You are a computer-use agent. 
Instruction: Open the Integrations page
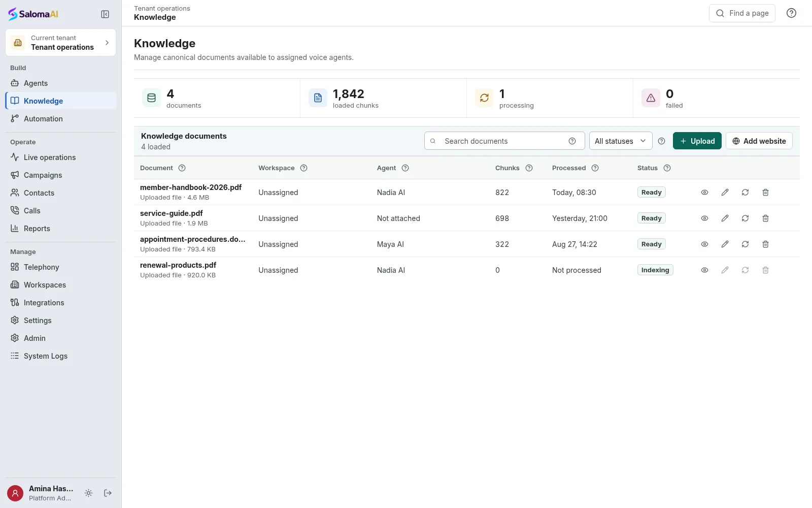[60, 303]
